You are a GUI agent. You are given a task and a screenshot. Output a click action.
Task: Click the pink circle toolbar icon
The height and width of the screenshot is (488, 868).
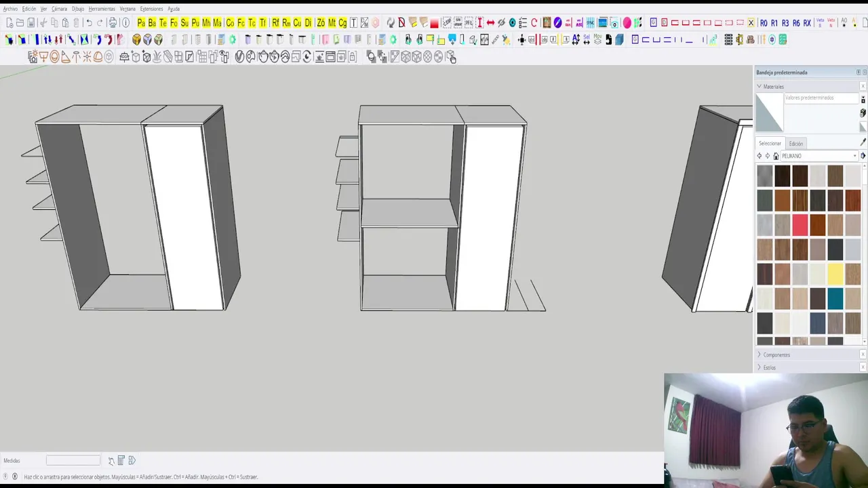627,22
